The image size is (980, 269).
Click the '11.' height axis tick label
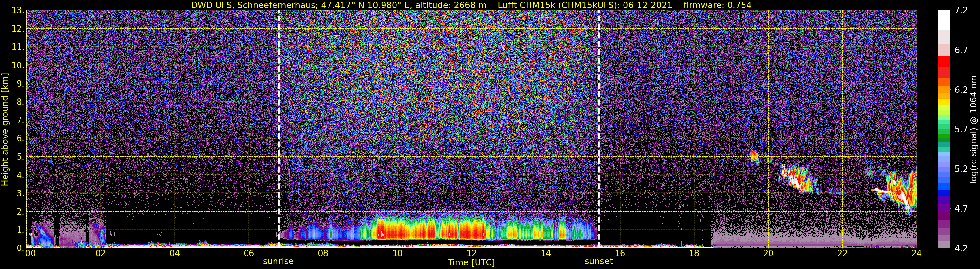click(18, 47)
